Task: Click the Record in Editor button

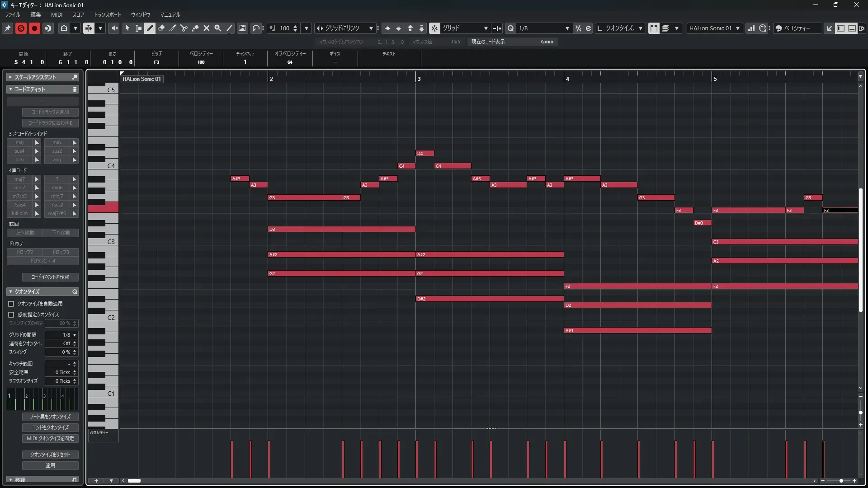Action: [34, 28]
